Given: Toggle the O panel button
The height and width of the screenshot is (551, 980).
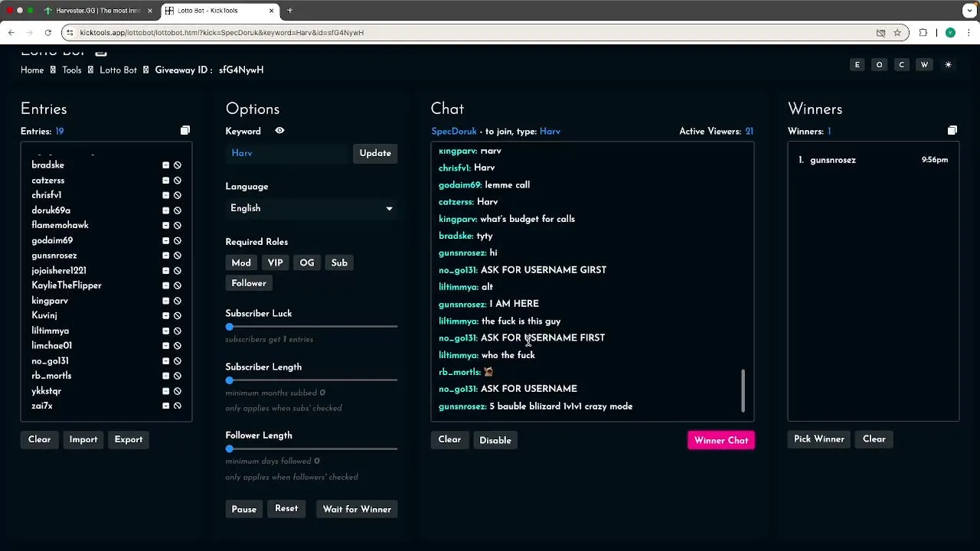Looking at the screenshot, I should point(879,65).
